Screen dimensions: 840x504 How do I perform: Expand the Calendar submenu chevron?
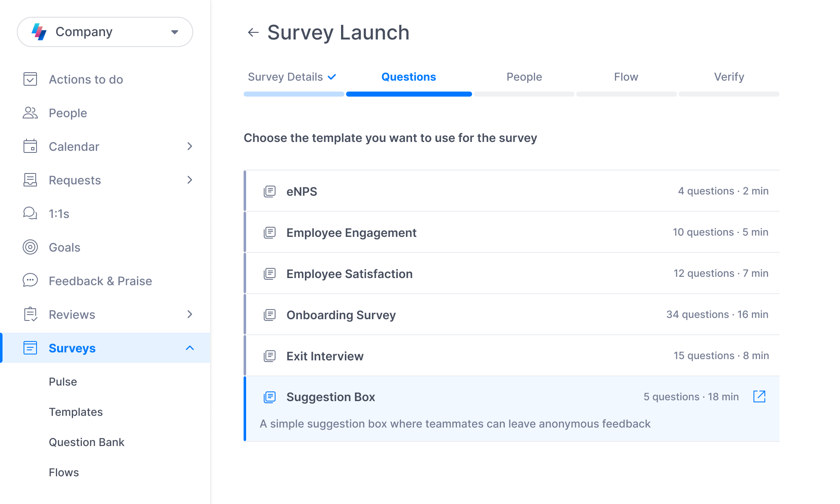pos(190,146)
